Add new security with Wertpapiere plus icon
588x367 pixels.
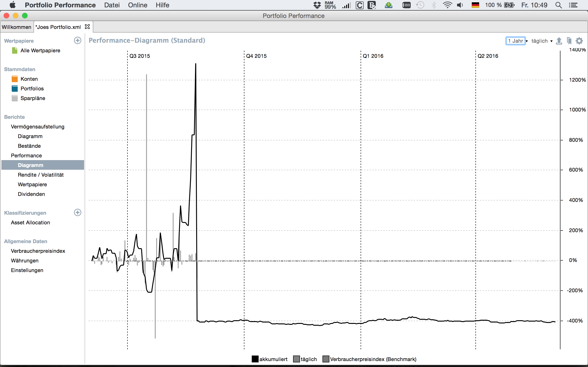coord(77,41)
